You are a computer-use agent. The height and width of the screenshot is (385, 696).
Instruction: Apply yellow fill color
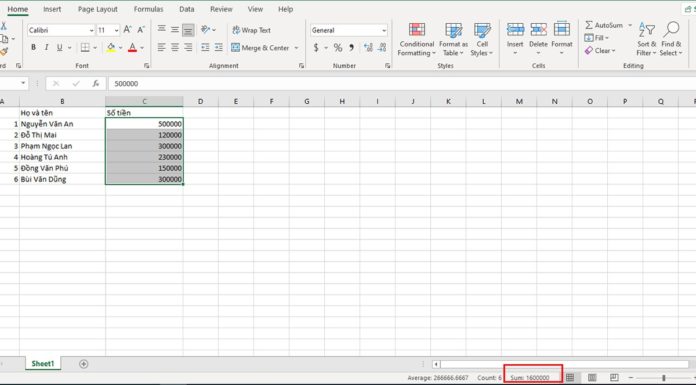tap(111, 48)
